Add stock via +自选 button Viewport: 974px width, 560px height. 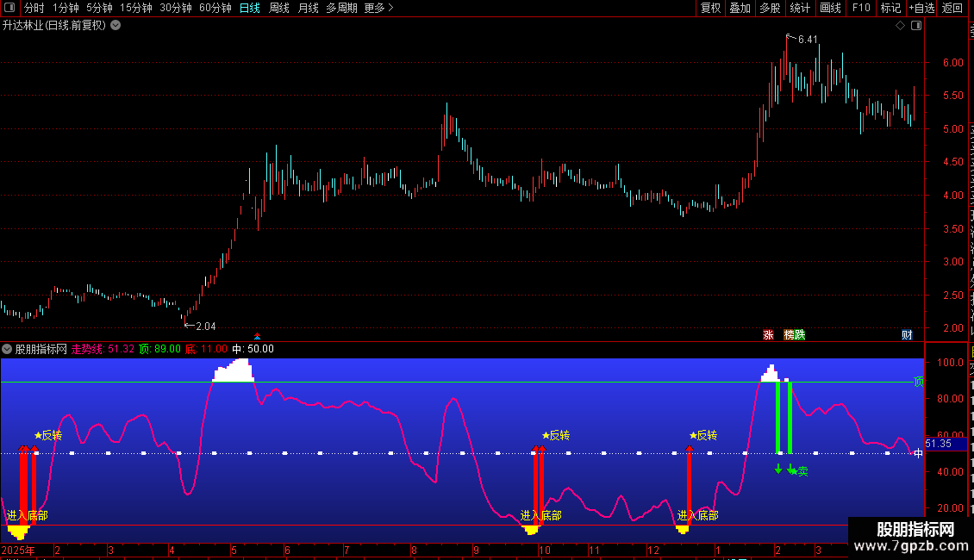point(921,8)
